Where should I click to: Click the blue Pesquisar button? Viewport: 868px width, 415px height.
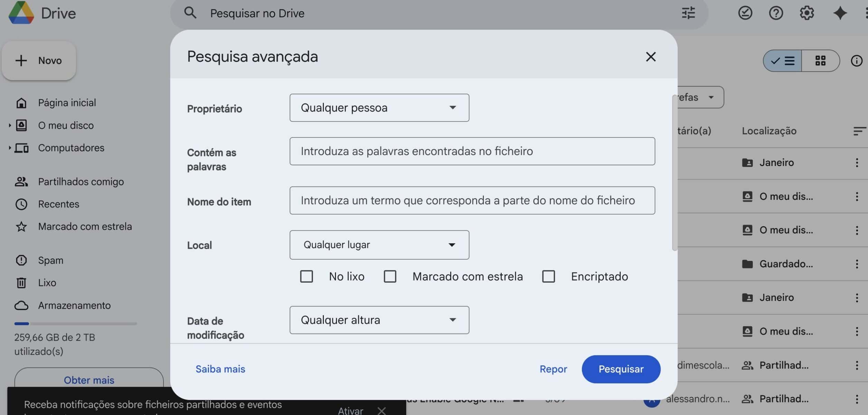(x=621, y=369)
